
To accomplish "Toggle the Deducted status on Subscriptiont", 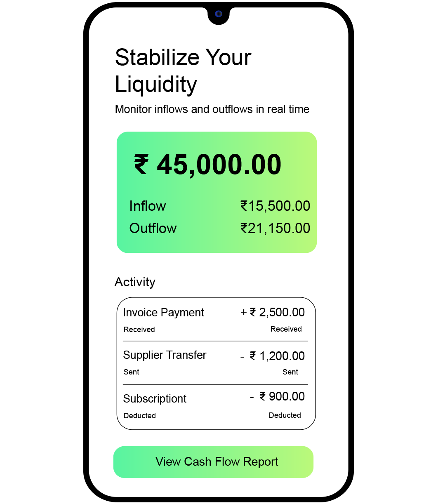I will tap(285, 415).
